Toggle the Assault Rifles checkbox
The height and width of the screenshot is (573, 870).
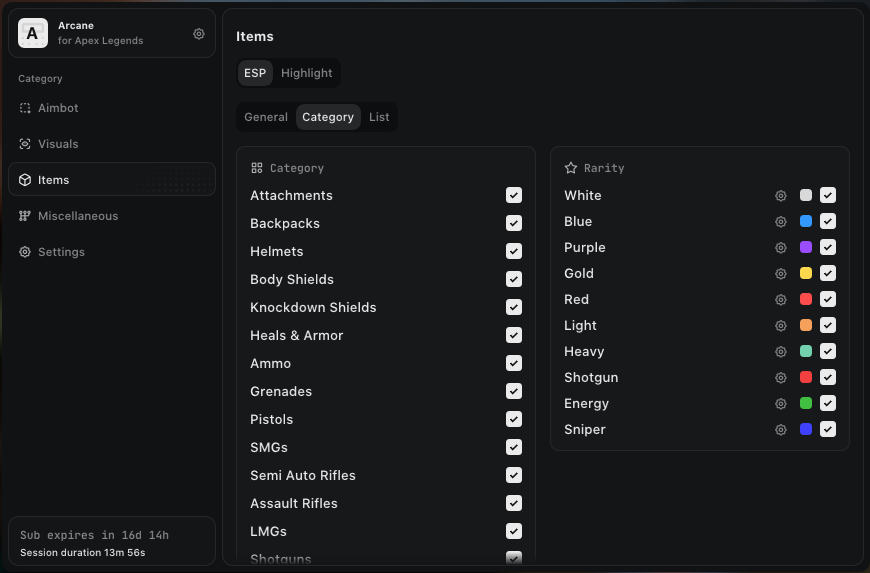point(514,503)
